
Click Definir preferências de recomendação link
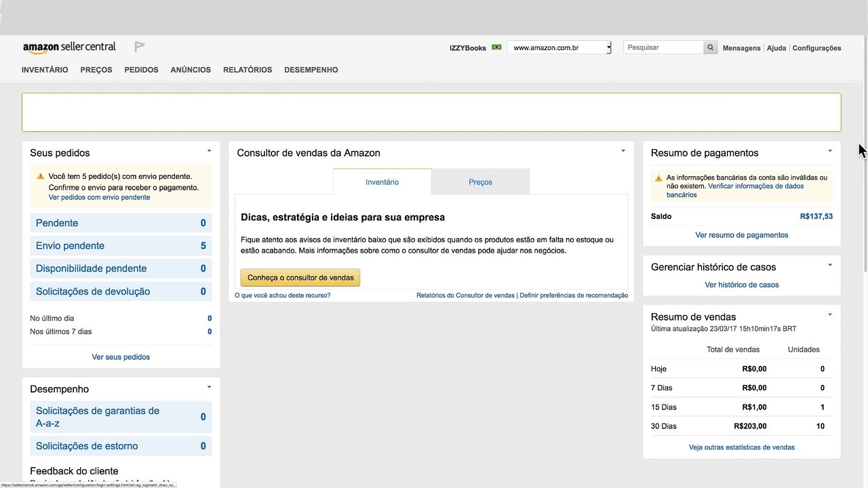574,296
